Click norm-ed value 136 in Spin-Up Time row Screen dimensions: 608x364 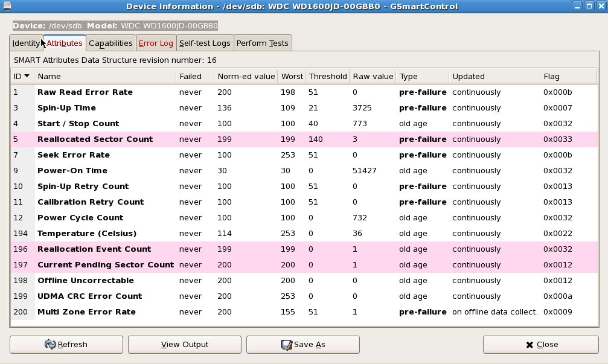pyautogui.click(x=225, y=108)
